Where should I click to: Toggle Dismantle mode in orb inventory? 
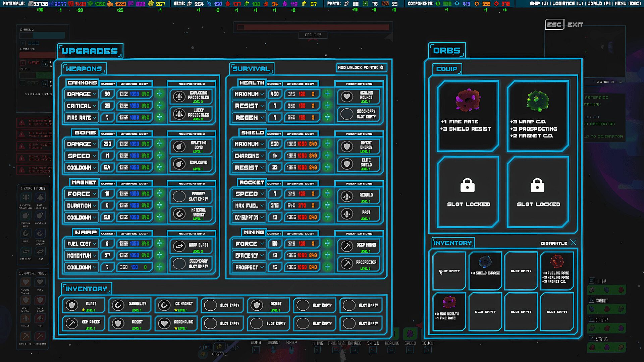pos(573,243)
